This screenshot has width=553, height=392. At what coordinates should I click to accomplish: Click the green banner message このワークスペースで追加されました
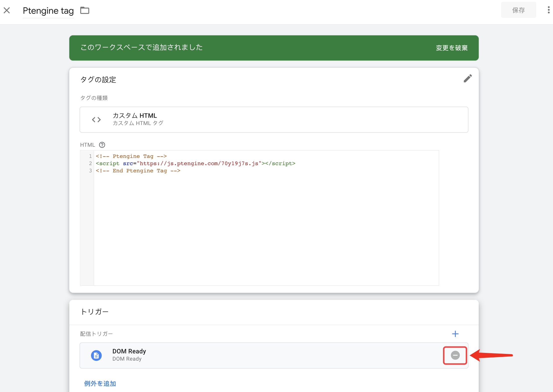141,47
